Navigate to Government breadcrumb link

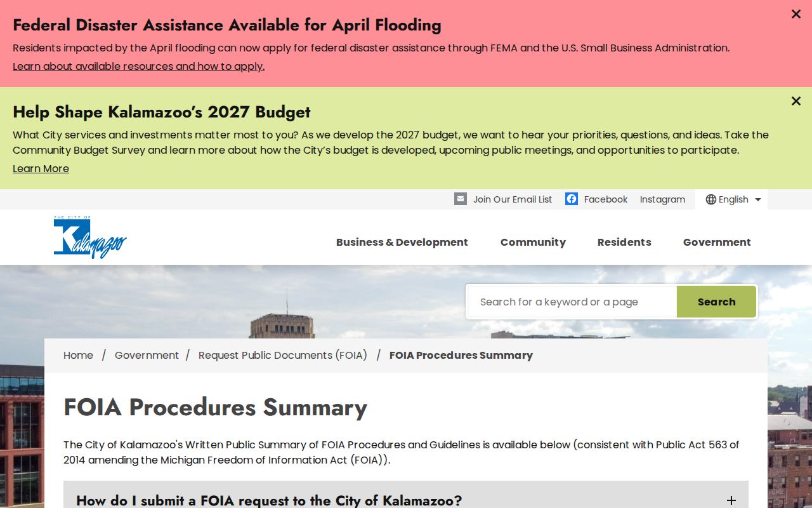147,355
